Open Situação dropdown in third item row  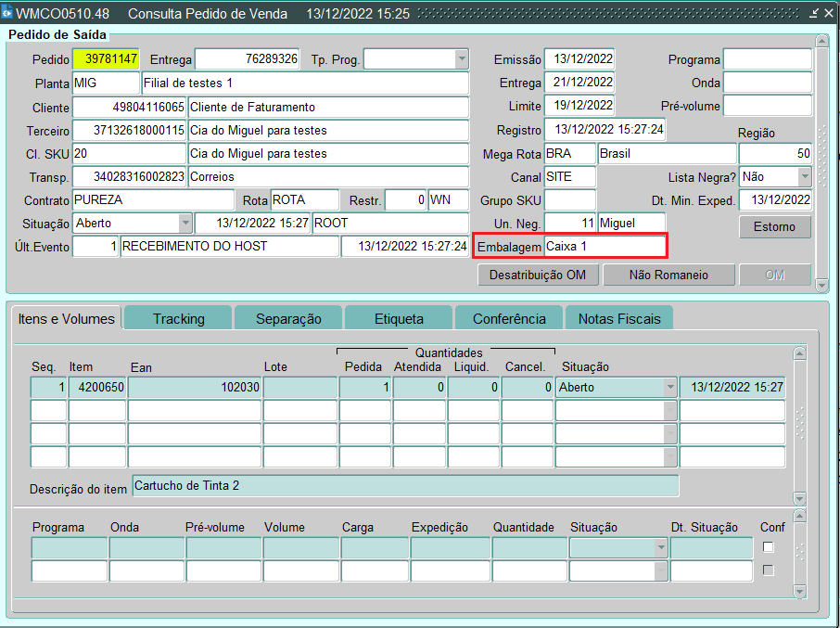click(669, 434)
